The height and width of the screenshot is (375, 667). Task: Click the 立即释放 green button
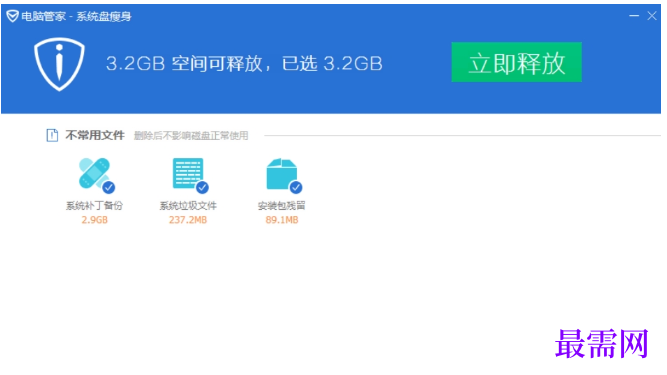click(516, 62)
